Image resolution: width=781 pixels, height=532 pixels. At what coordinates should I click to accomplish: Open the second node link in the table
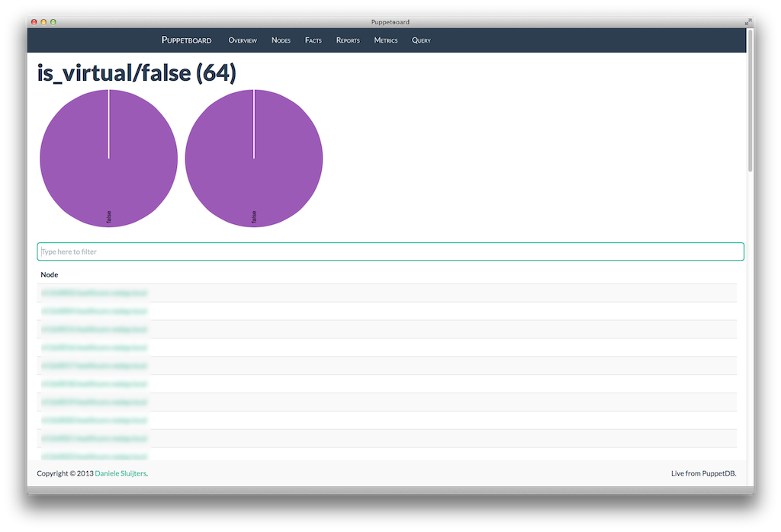click(x=95, y=311)
